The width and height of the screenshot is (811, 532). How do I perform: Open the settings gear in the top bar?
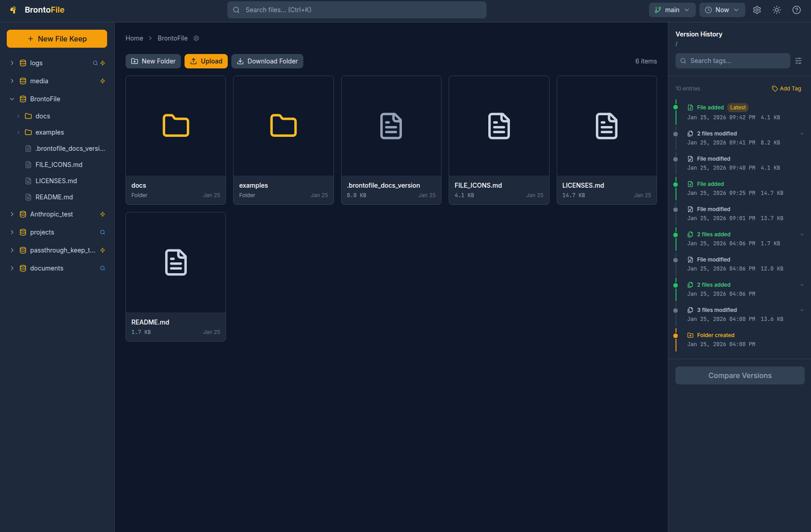tap(757, 9)
